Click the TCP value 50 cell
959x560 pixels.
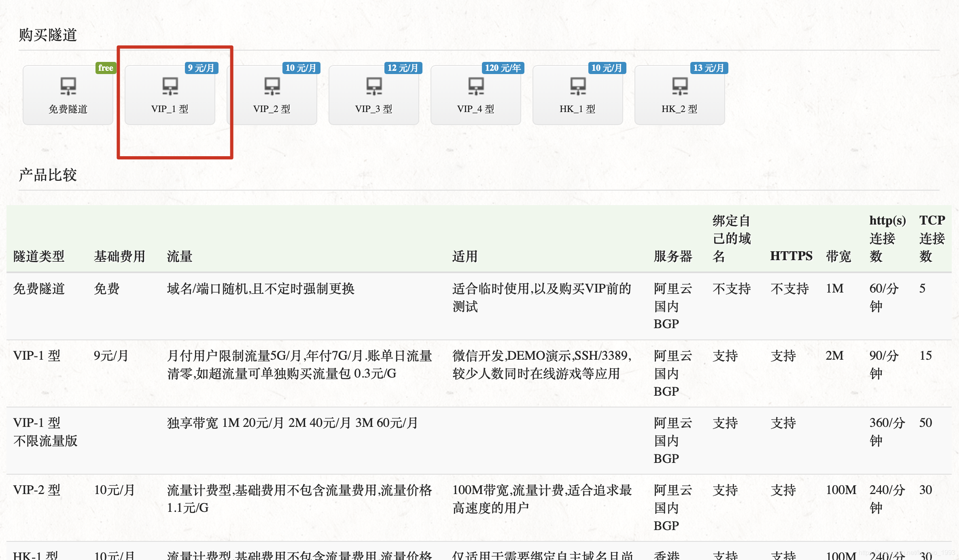click(925, 423)
